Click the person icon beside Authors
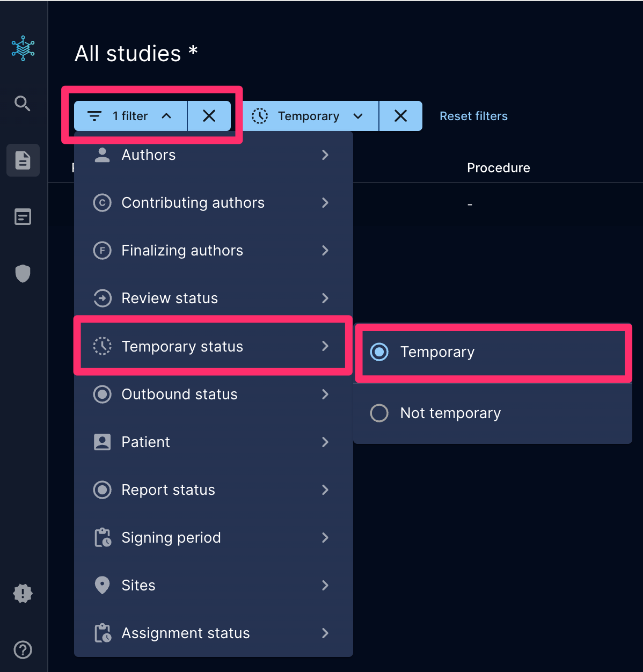643x672 pixels. [102, 155]
